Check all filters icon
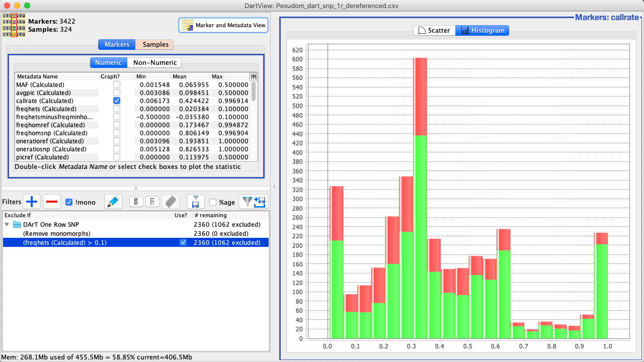 [136, 202]
